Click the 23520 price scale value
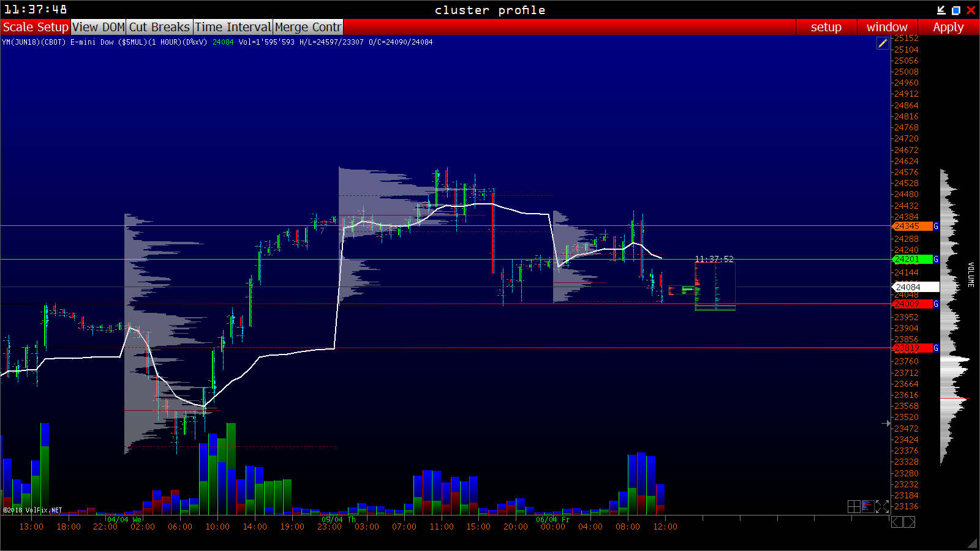 pos(907,417)
